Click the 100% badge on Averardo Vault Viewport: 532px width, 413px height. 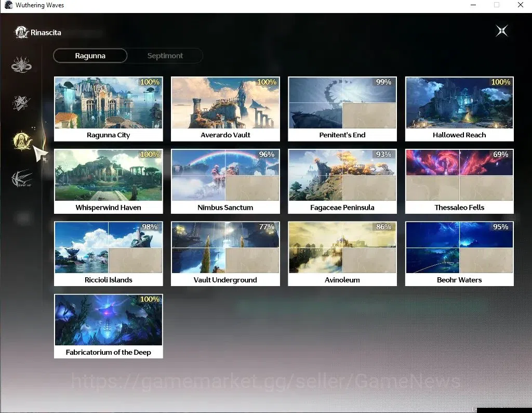pos(267,82)
